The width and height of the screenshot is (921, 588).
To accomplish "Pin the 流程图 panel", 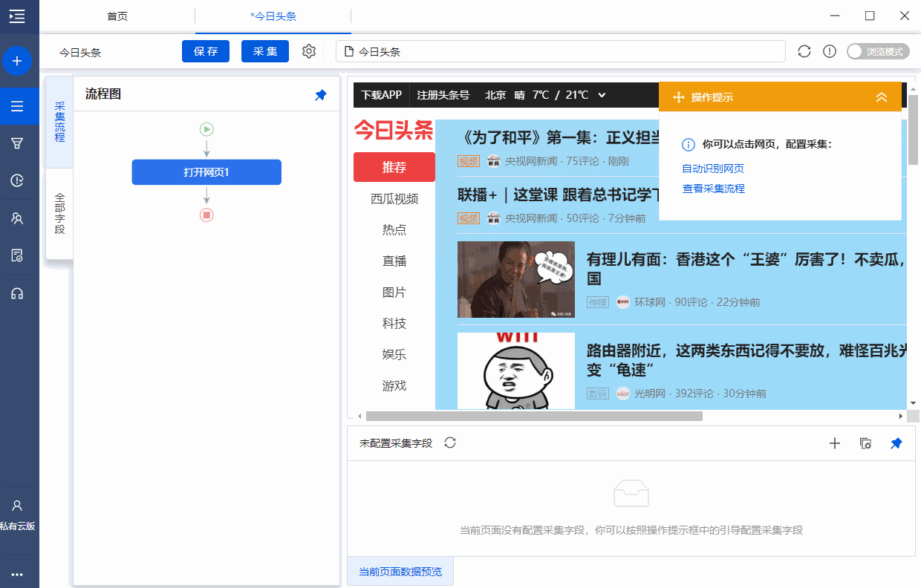I will (321, 95).
